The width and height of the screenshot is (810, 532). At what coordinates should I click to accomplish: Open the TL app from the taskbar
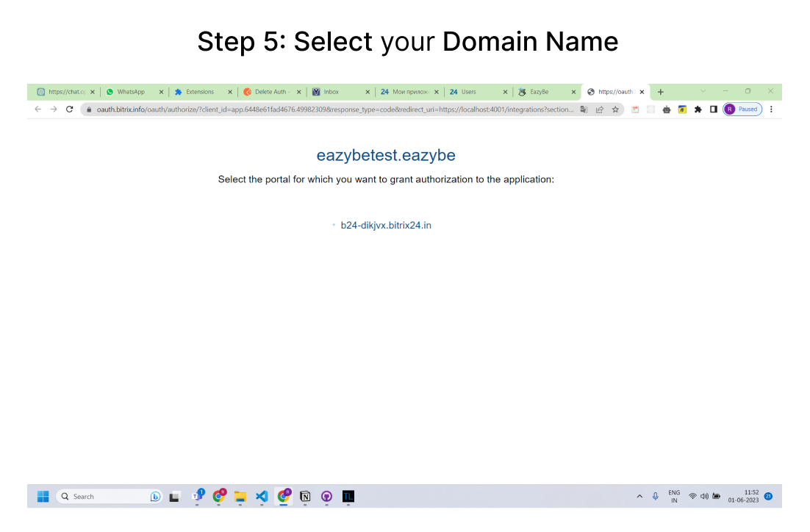tap(348, 496)
